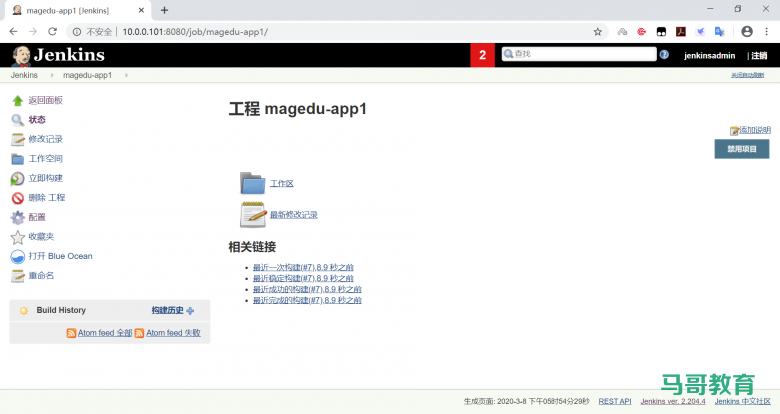
Task: Click the 注销 logout link
Action: pyautogui.click(x=759, y=56)
